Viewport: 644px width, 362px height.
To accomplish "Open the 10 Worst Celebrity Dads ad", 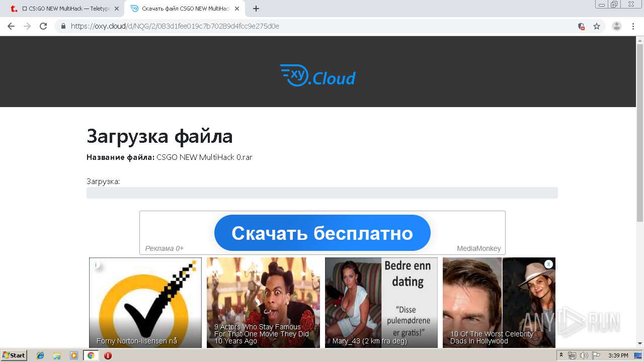I will tap(499, 303).
